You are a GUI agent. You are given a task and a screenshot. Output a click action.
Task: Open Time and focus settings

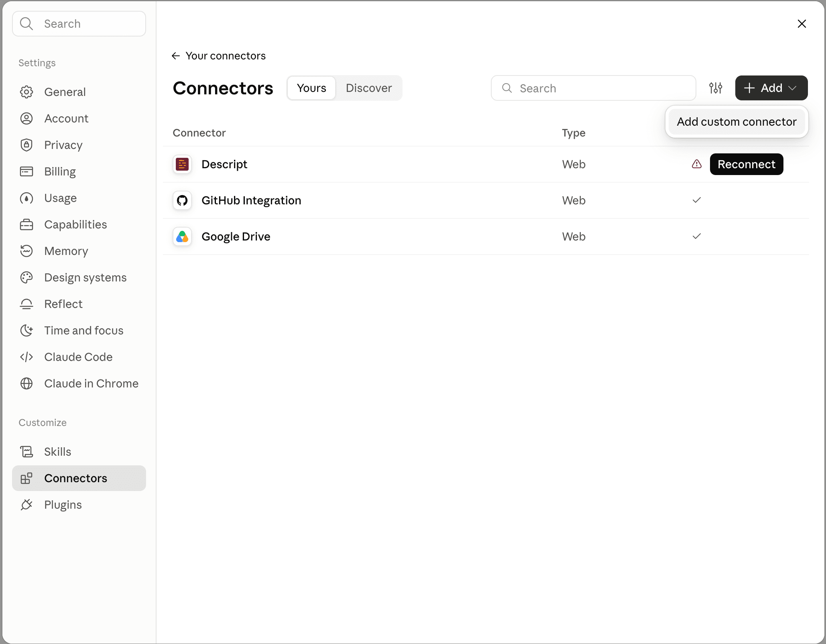[79, 330]
